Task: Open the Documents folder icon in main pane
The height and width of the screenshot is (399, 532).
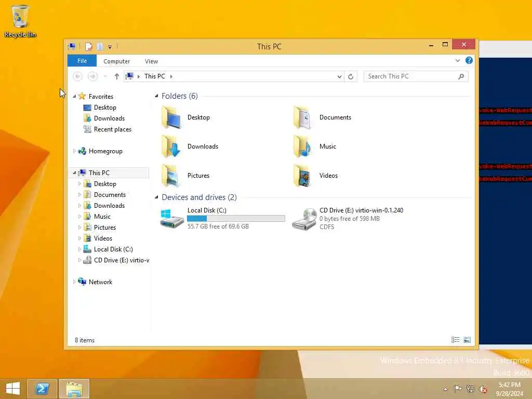Action: click(x=303, y=117)
